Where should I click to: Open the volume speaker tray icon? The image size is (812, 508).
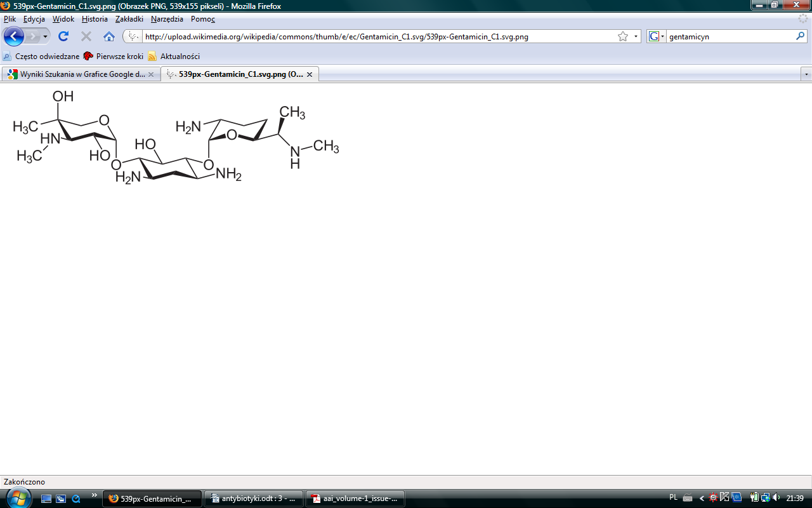pyautogui.click(x=777, y=498)
